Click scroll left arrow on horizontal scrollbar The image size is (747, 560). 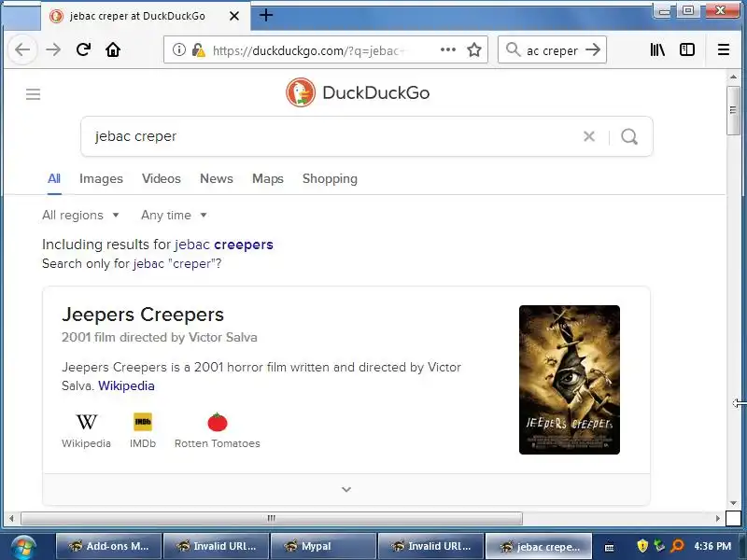click(x=11, y=518)
